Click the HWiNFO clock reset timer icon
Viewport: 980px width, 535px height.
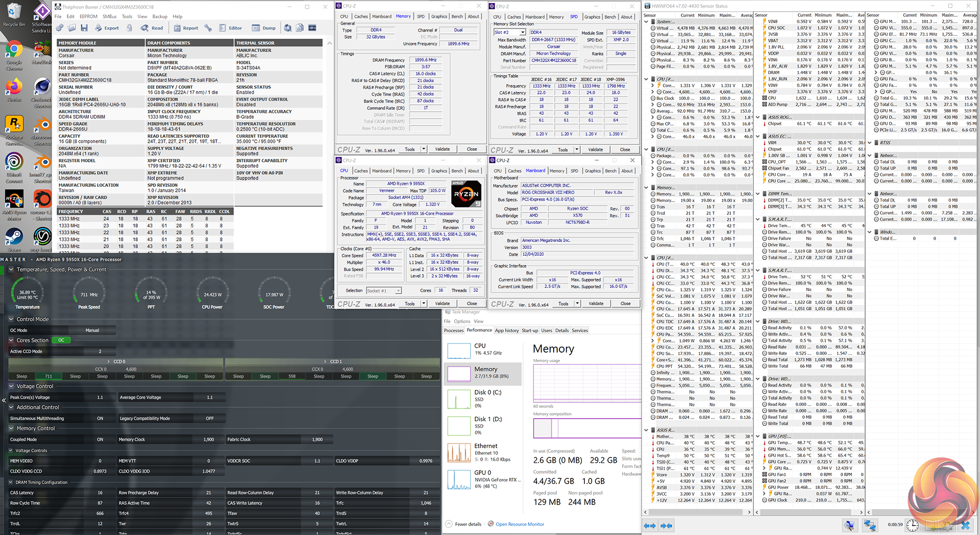click(913, 525)
